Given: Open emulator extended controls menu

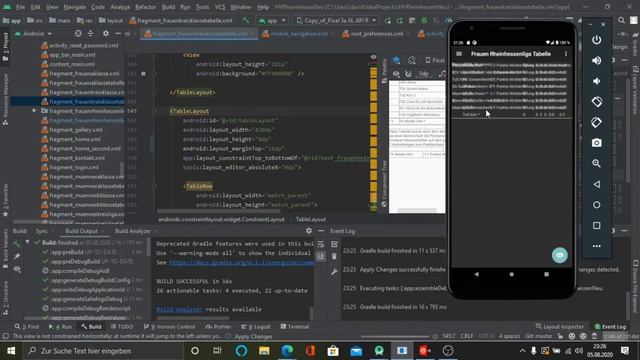Looking at the screenshot, I should click(596, 246).
